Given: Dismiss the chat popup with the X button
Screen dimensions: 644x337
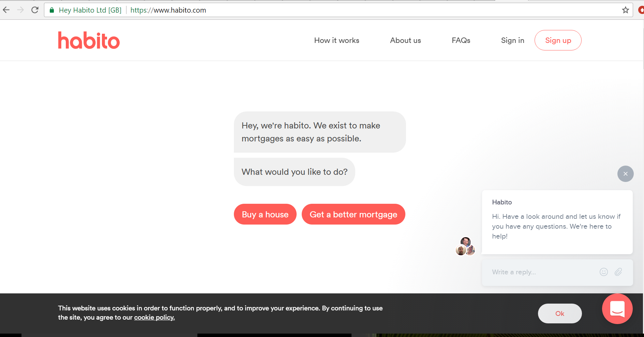Looking at the screenshot, I should point(625,174).
